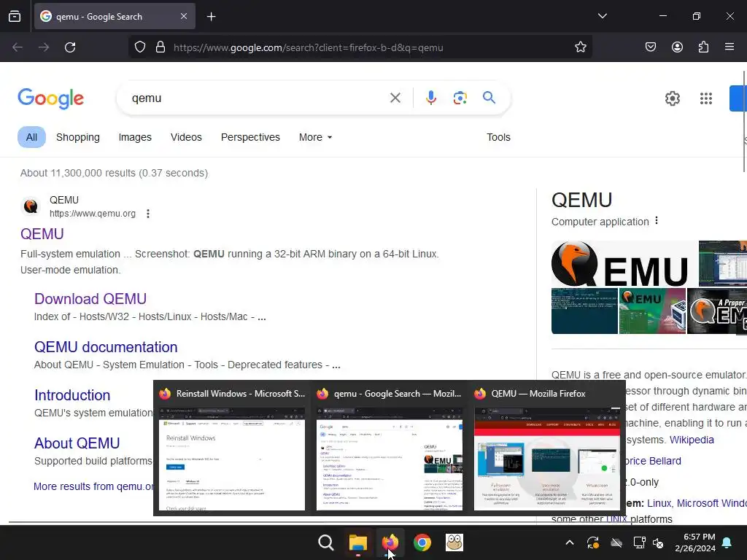Image resolution: width=747 pixels, height=560 pixels.
Task: Open the Download QEMU sitelink
Action: click(x=90, y=298)
